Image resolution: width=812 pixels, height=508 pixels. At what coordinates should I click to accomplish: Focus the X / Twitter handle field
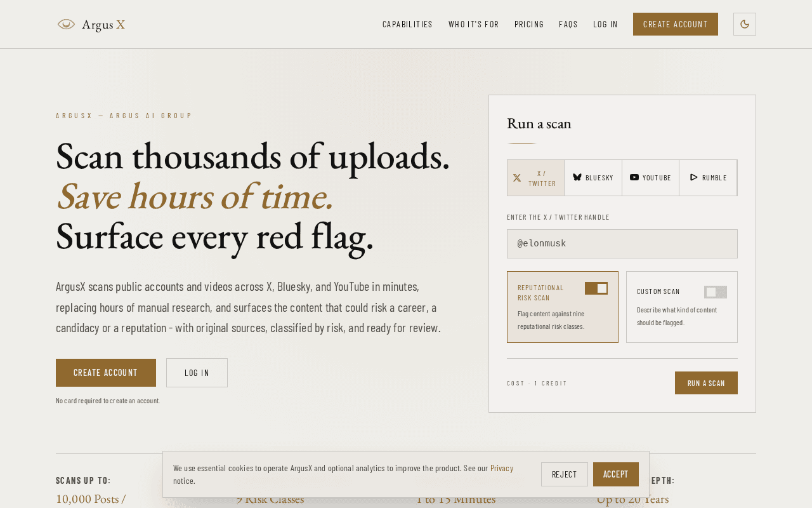622,244
